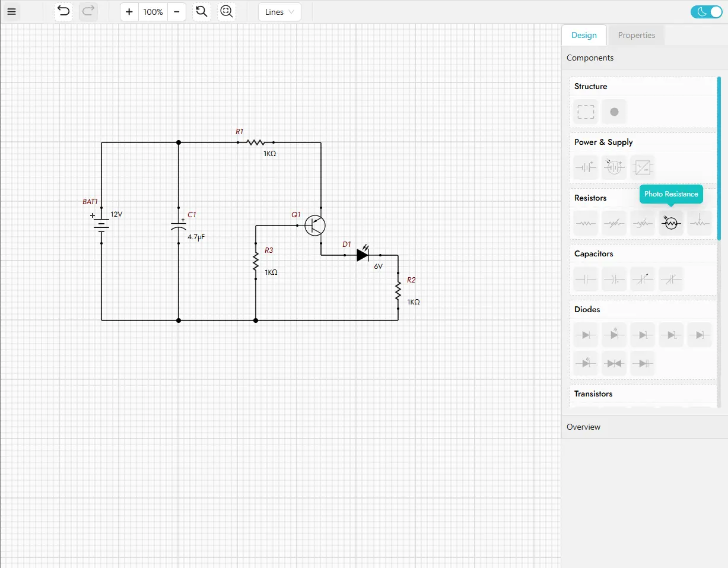Viewport: 728px width, 568px height.
Task: Select the potentiometer component
Action: click(700, 223)
